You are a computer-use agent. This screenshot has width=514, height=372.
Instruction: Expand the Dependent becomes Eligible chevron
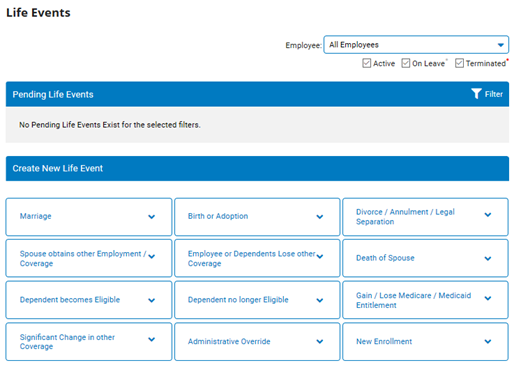(152, 300)
